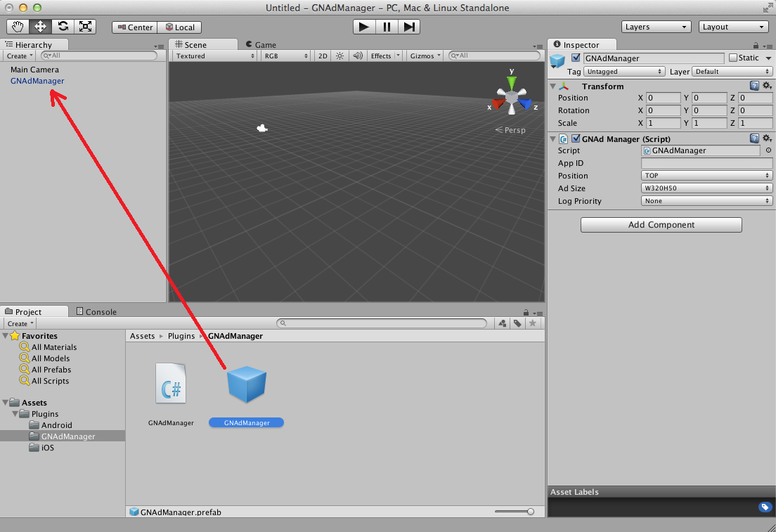
Task: Toggle scene lighting icon
Action: pyautogui.click(x=339, y=56)
